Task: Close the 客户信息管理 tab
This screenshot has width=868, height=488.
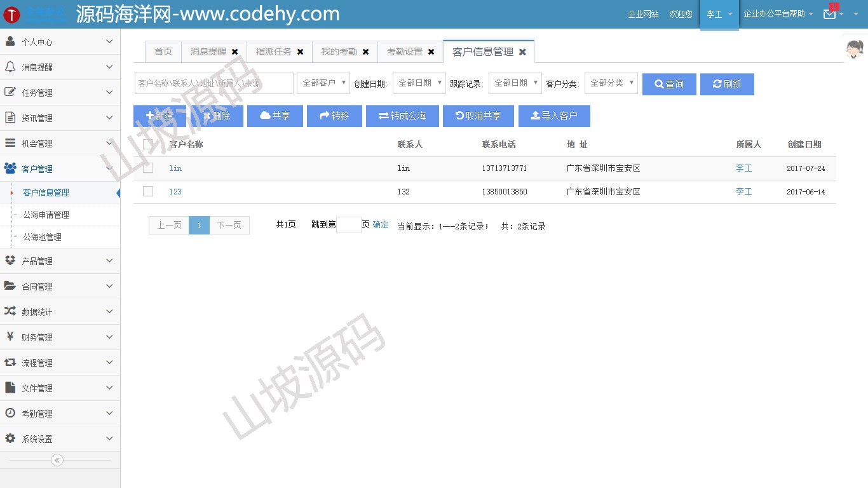Action: (522, 52)
